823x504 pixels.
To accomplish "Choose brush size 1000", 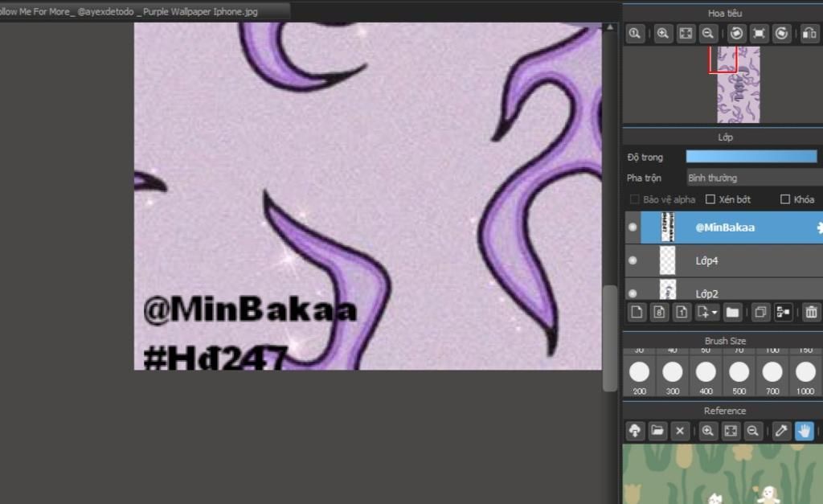I will (x=805, y=377).
